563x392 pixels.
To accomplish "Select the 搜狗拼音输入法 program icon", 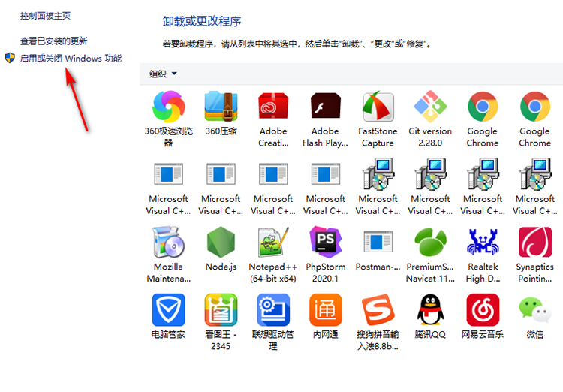I will (x=378, y=309).
